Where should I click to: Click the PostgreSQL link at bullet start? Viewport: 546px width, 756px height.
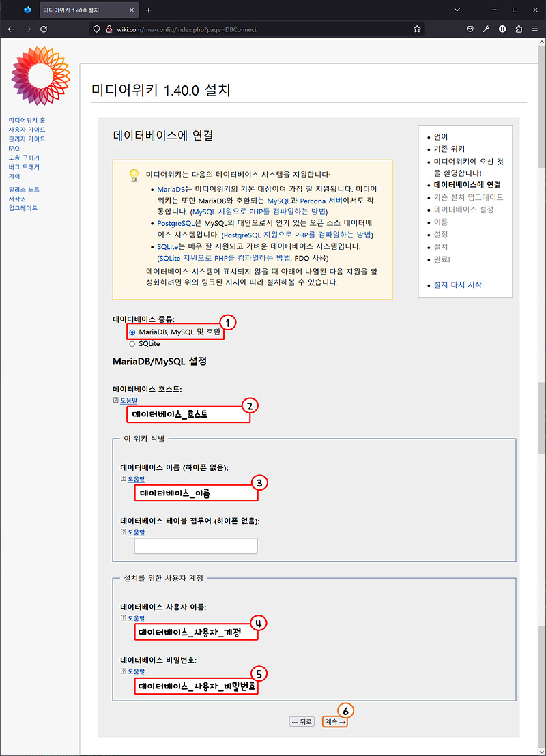[175, 223]
